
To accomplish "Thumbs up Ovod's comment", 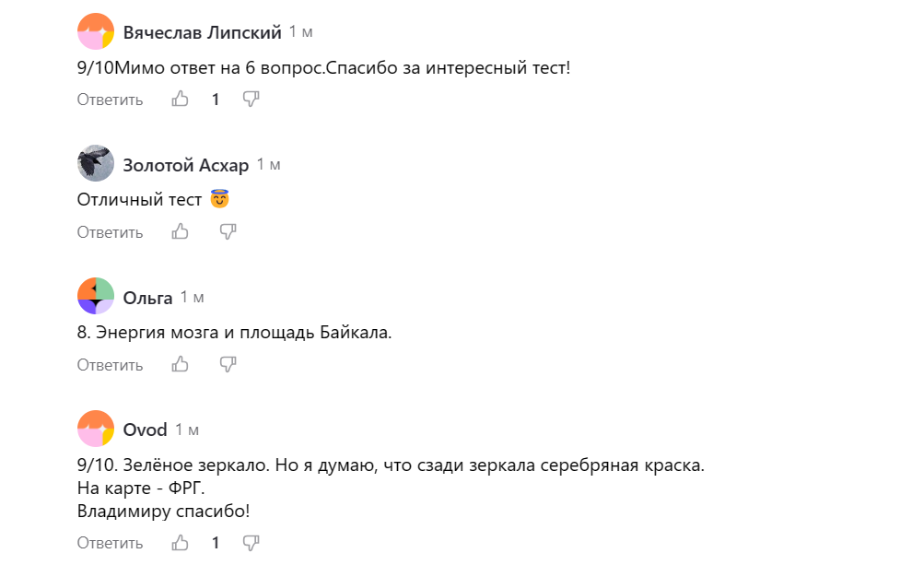I will coord(183,542).
